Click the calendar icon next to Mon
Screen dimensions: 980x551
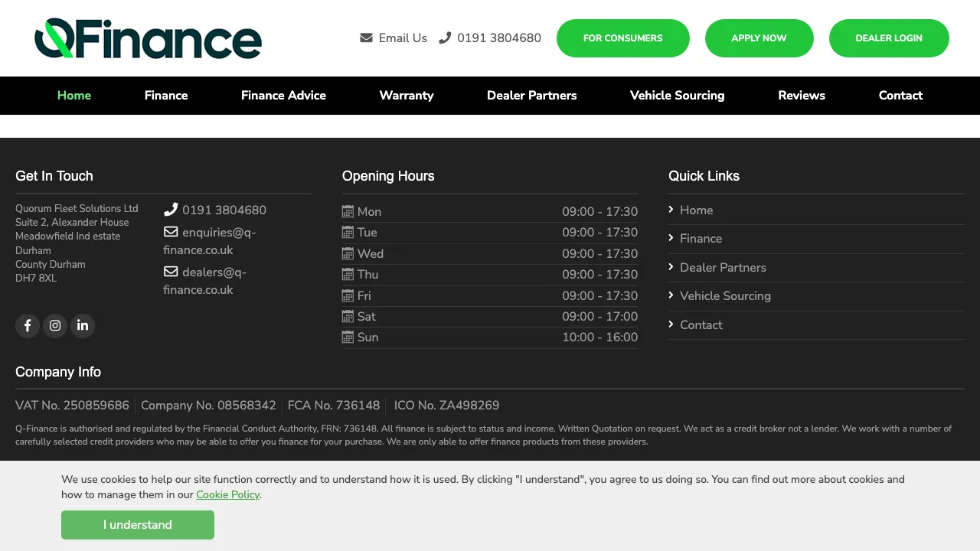348,211
